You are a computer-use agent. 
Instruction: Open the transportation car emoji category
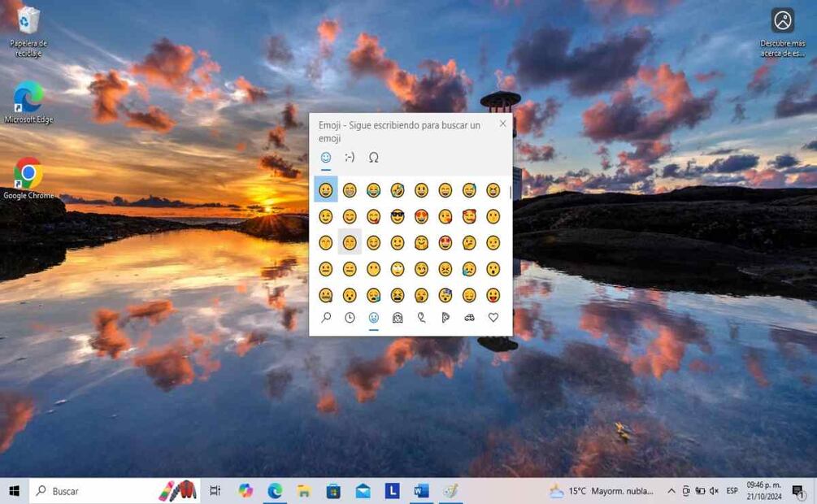pos(469,318)
